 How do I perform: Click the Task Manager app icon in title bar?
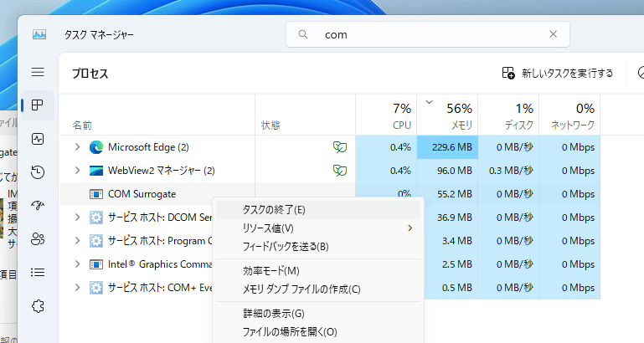tap(39, 35)
